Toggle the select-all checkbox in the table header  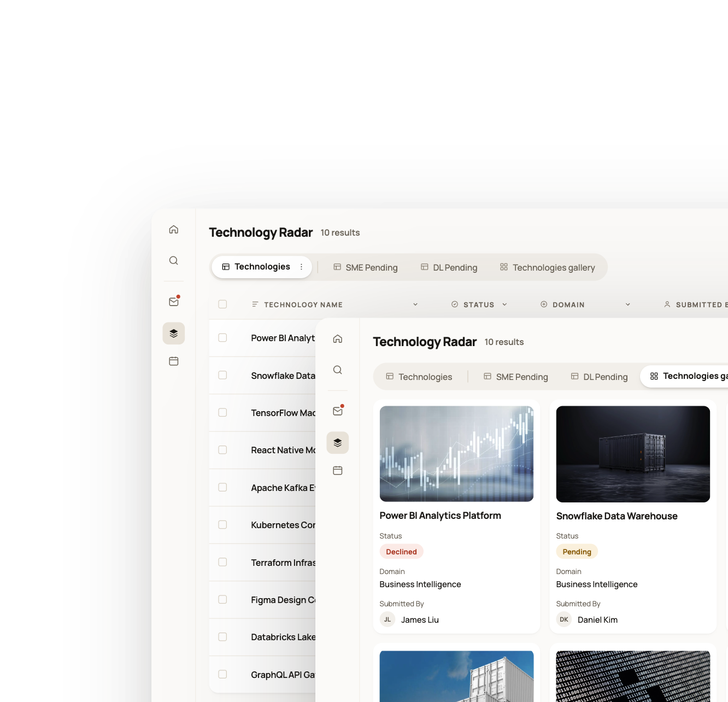(222, 305)
